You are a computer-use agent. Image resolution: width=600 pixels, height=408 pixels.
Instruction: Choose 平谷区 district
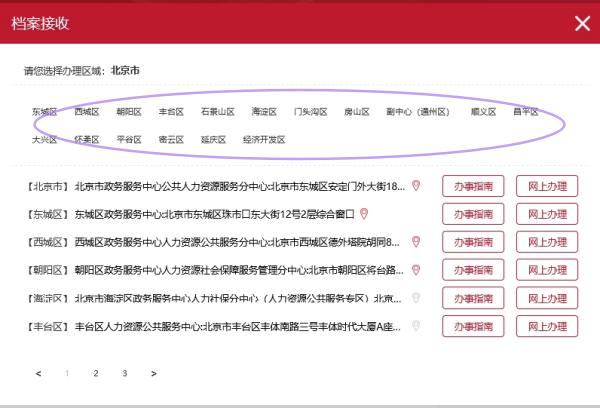[x=129, y=140]
